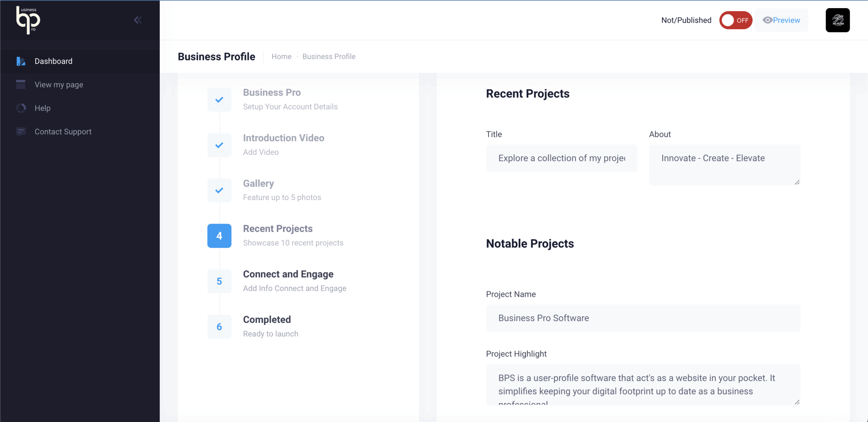Click the Dashboard chart icon
The height and width of the screenshot is (422, 868).
pyautogui.click(x=21, y=61)
